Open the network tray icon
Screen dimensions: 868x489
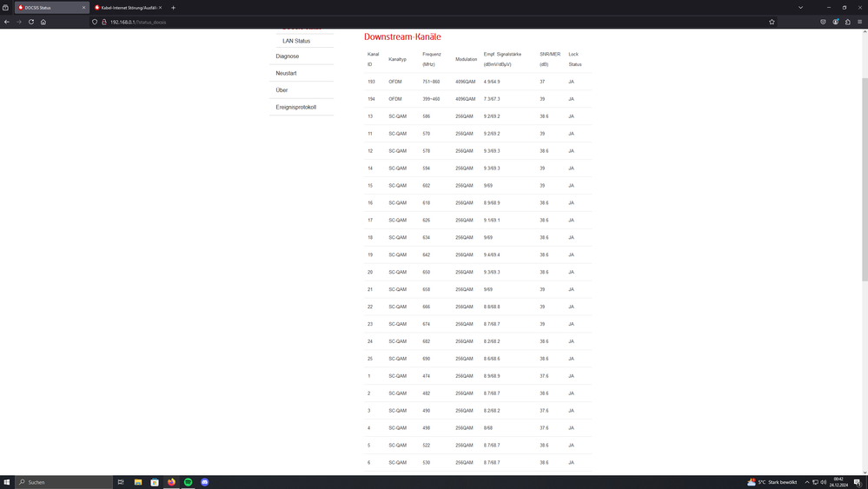(x=815, y=482)
